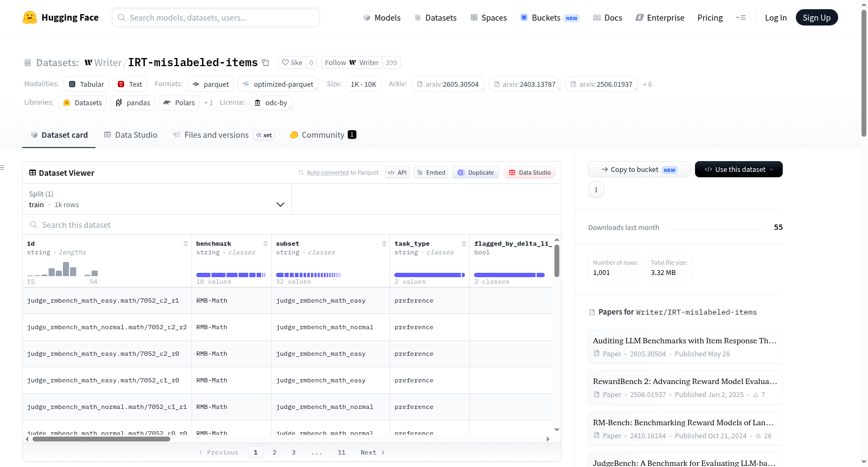The image size is (868, 467).
Task: Click the Log In link
Action: coord(776,18)
